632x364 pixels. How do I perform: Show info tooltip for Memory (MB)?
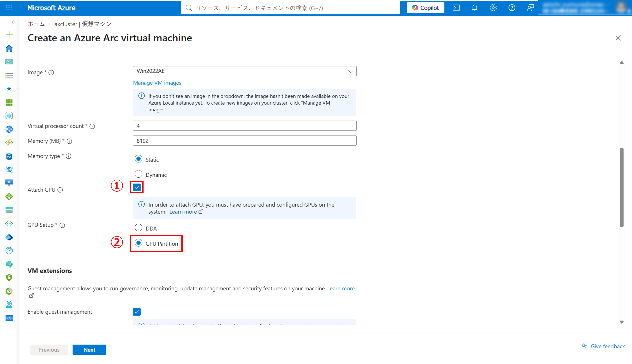[x=69, y=141]
